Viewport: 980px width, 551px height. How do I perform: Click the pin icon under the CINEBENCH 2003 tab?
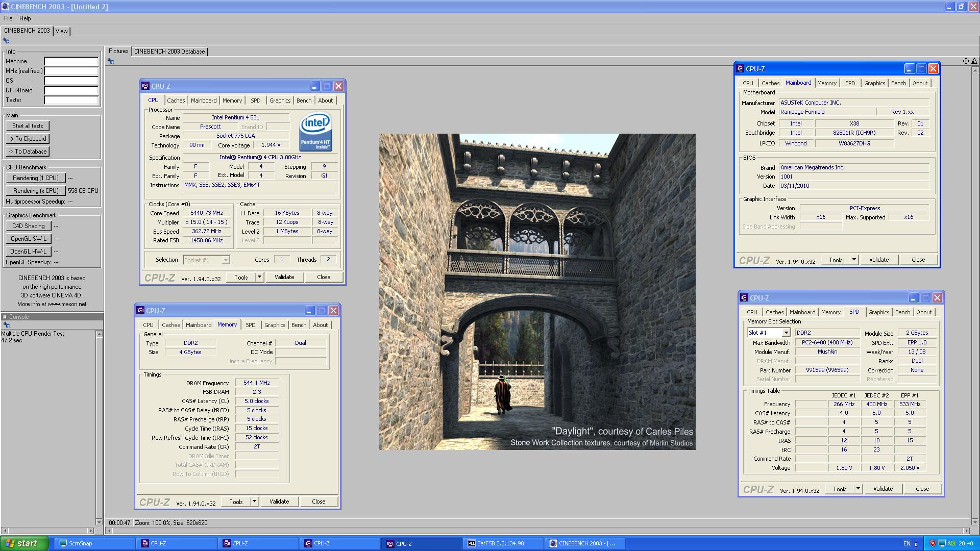coord(6,41)
